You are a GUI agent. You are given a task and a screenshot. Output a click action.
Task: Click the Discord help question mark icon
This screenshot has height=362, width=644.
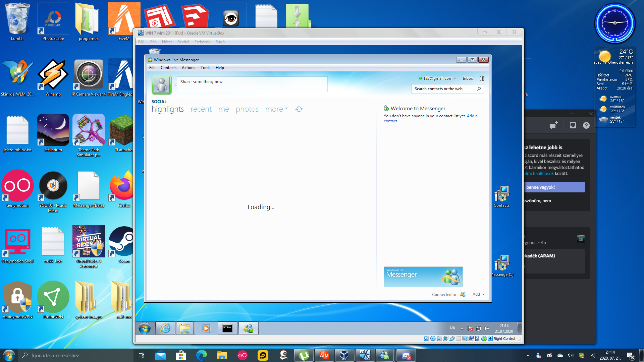pos(586,125)
